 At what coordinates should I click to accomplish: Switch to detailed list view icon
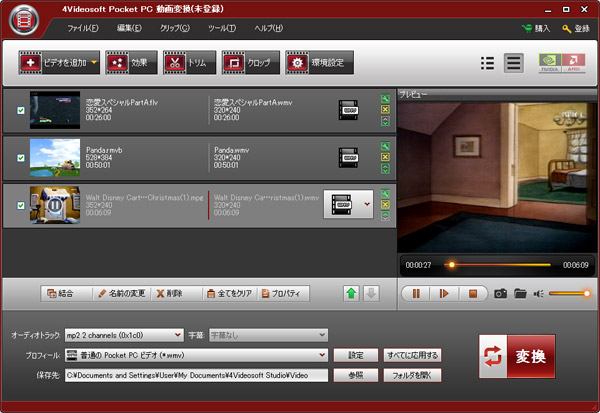coord(514,63)
